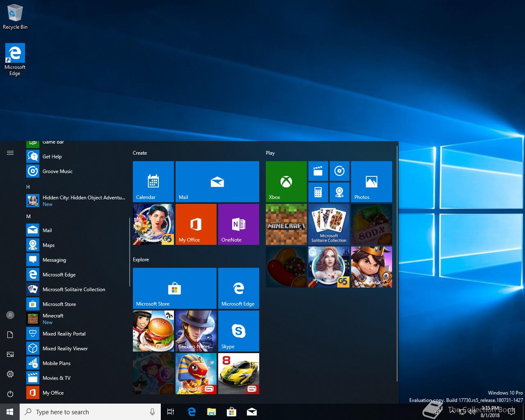525x420 pixels.
Task: Open the wide Mail tile
Action: click(217, 181)
